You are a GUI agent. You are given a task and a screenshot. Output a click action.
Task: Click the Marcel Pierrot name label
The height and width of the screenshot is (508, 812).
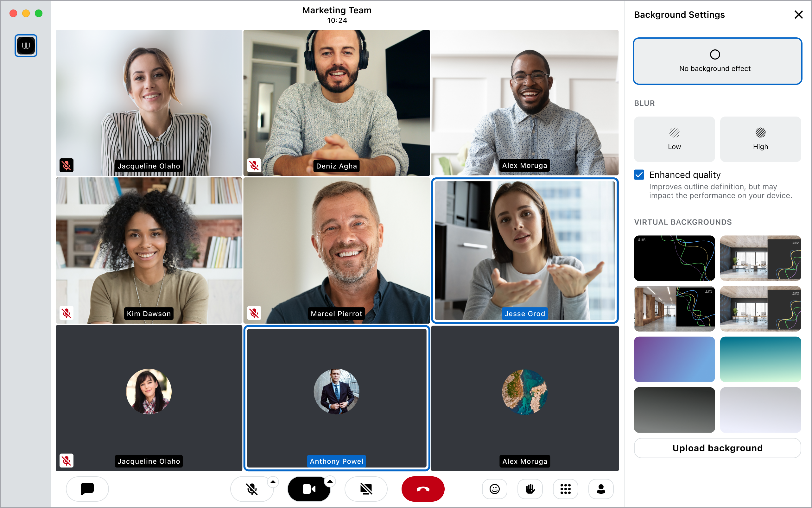click(x=336, y=314)
